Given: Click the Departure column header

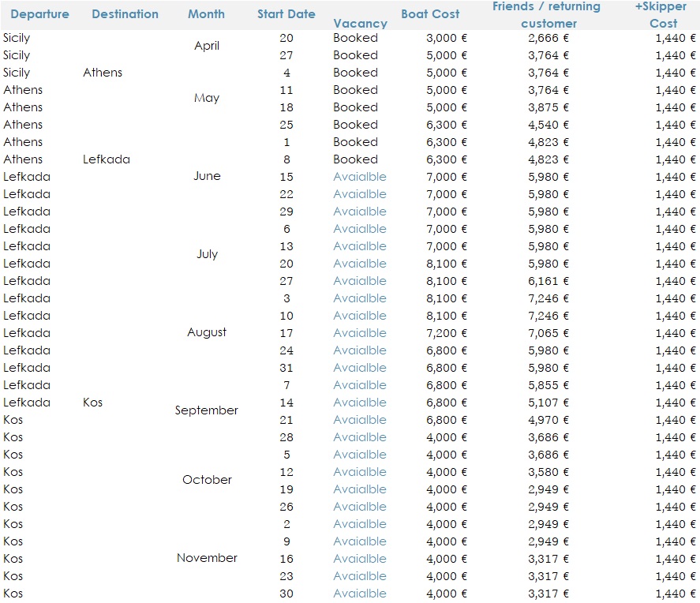Looking at the screenshot, I should coord(39,14).
